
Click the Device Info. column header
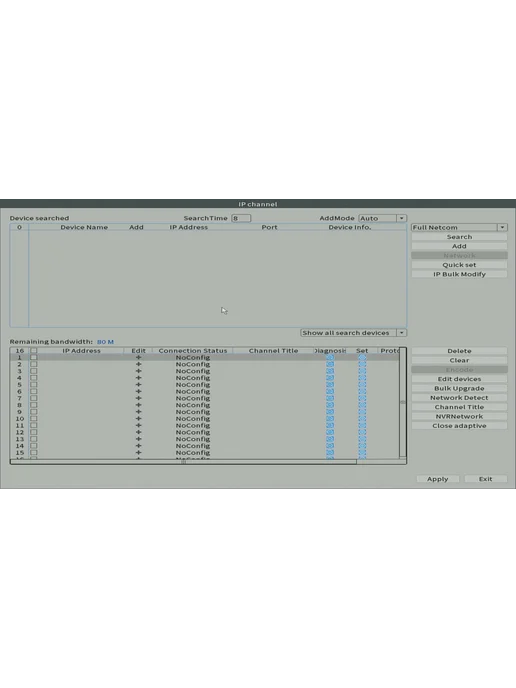click(350, 227)
